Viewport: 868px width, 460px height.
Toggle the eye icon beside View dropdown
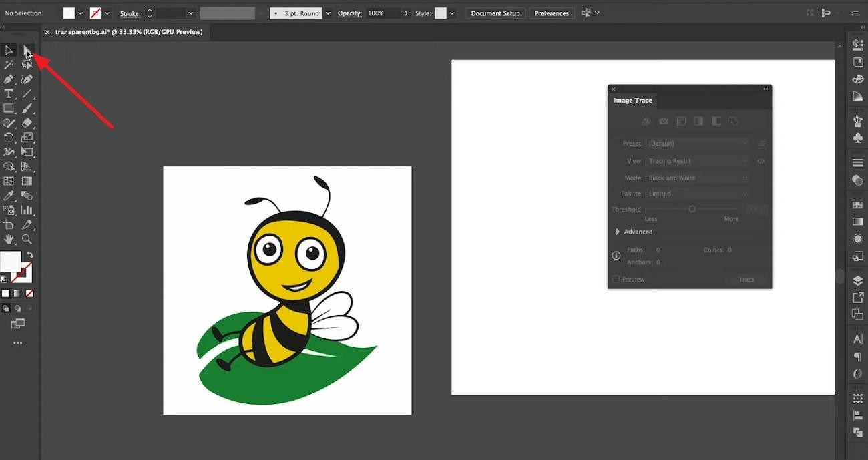pyautogui.click(x=761, y=161)
